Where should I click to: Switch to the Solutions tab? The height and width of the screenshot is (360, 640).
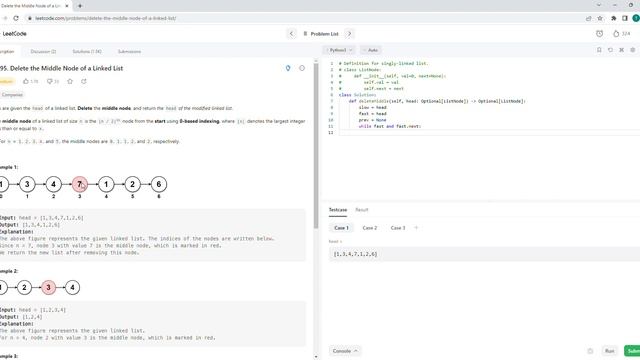(x=87, y=51)
